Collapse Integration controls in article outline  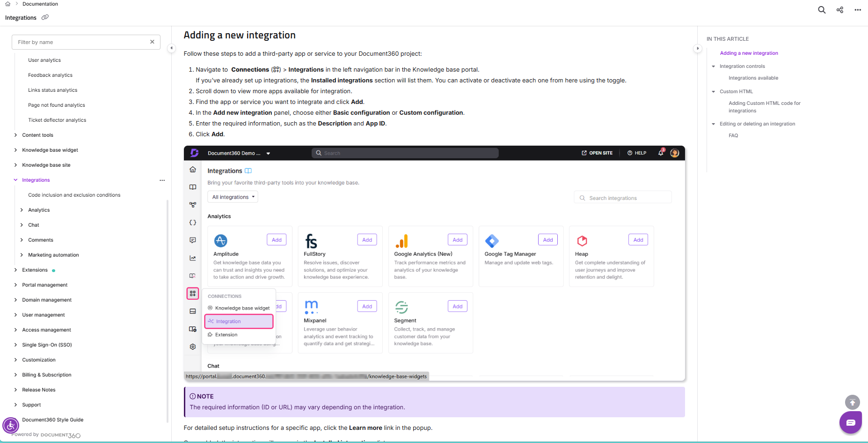click(x=714, y=66)
